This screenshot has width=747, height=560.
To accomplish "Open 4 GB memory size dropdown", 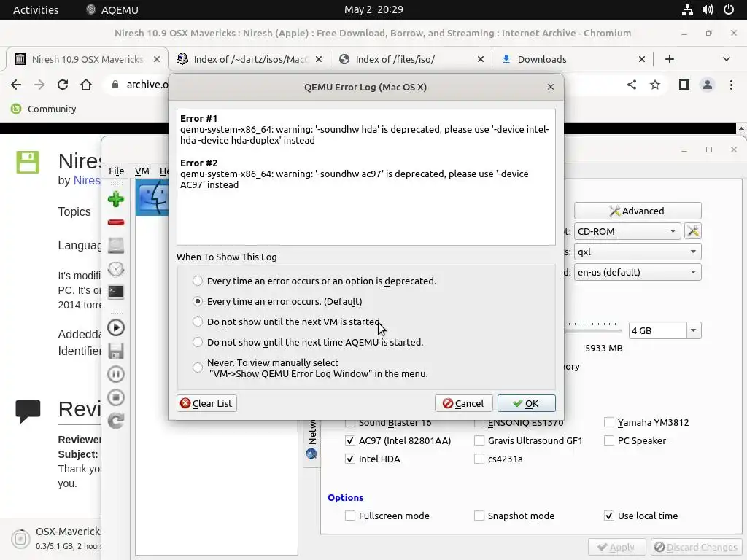I will pos(694,330).
